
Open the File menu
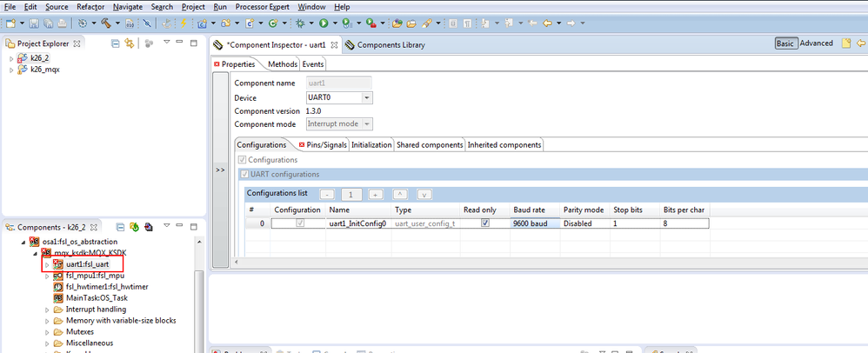(10, 7)
